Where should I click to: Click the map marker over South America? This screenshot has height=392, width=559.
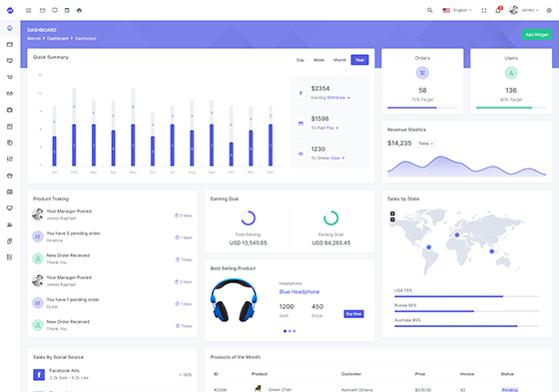429,247
